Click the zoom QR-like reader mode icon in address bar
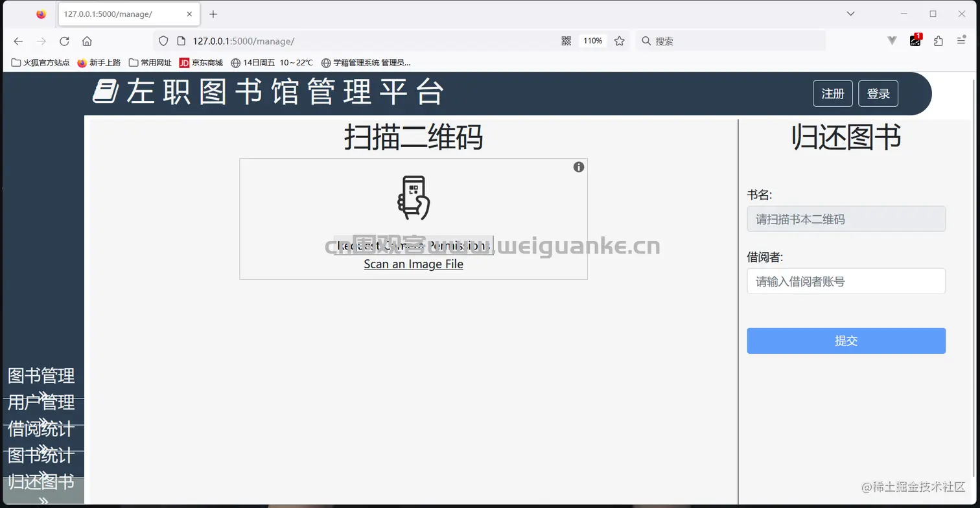Viewport: 980px width, 508px height. 565,40
